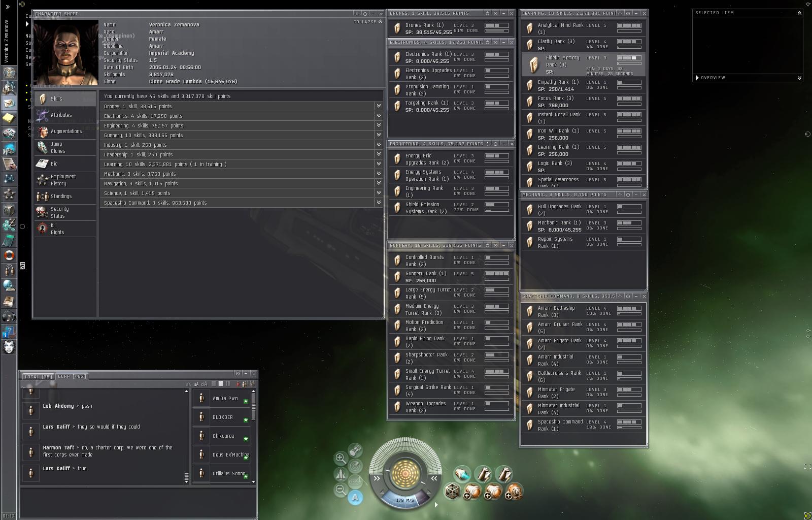Expand the Electronics skill group row
The width and height of the screenshot is (812, 520).
[242, 116]
